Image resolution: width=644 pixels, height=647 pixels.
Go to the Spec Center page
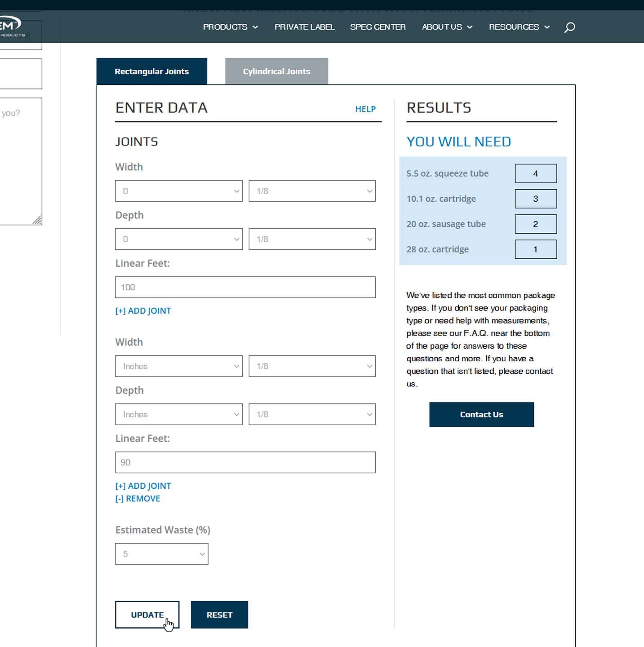tap(378, 27)
